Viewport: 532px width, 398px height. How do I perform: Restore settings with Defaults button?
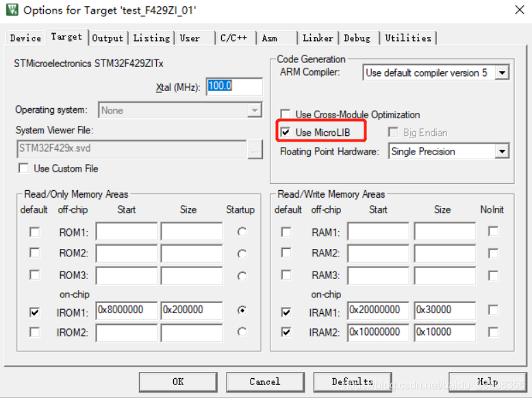pyautogui.click(x=353, y=382)
